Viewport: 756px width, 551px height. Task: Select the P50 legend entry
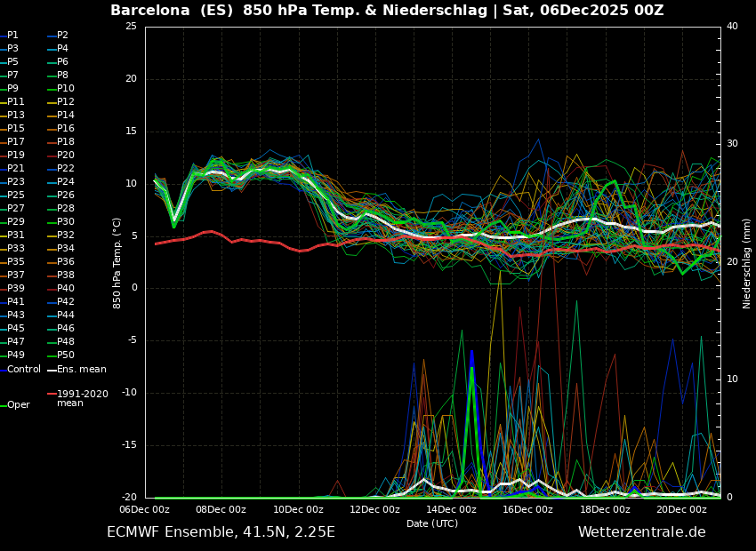pos(66,355)
